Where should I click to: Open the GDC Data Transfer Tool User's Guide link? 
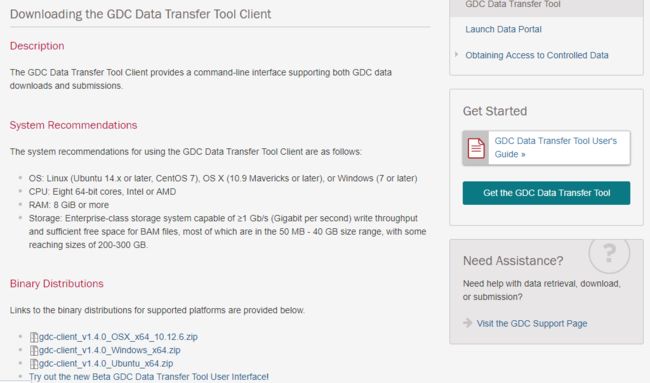click(x=555, y=147)
